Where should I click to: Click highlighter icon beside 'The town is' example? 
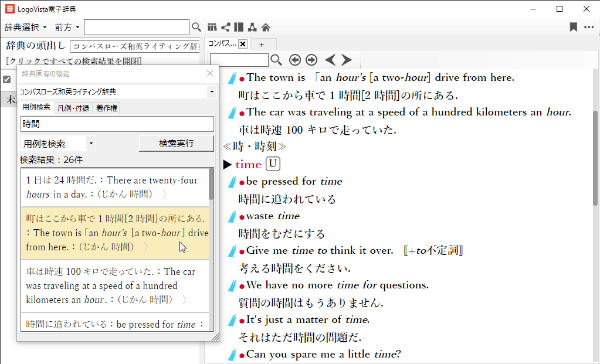point(232,79)
